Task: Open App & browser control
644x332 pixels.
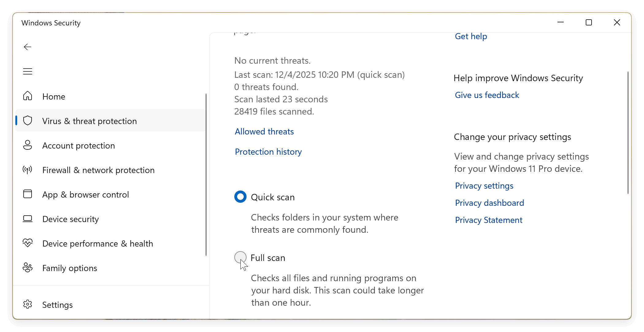Action: [x=86, y=194]
